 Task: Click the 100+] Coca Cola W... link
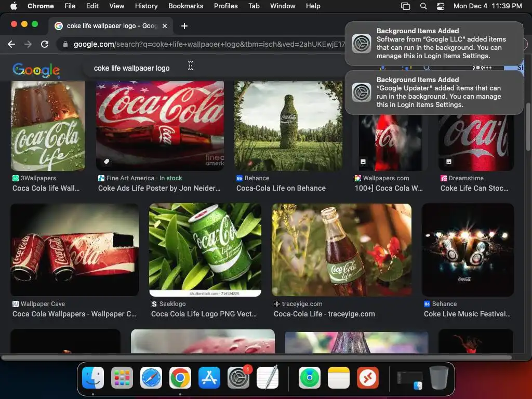389,188
